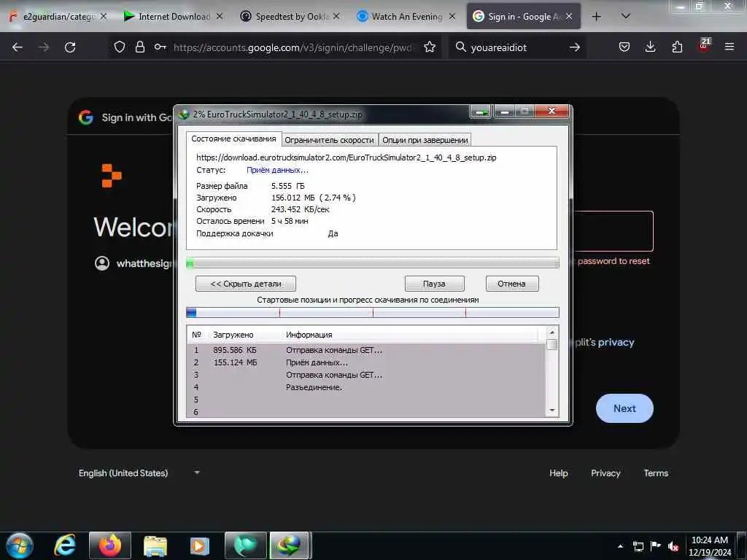Screen dimensions: 747x560
Task: Click the password field on Google page
Action: tap(614, 231)
